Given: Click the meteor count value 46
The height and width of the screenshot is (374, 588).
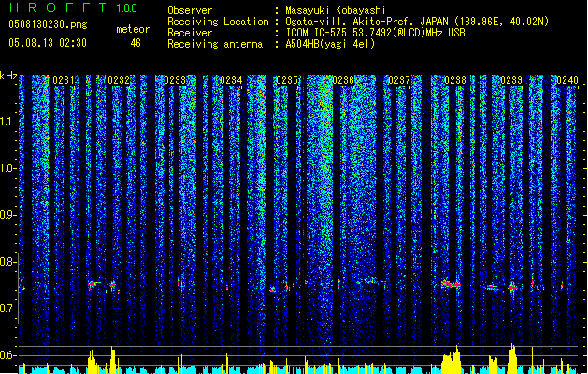Looking at the screenshot, I should coord(136,43).
